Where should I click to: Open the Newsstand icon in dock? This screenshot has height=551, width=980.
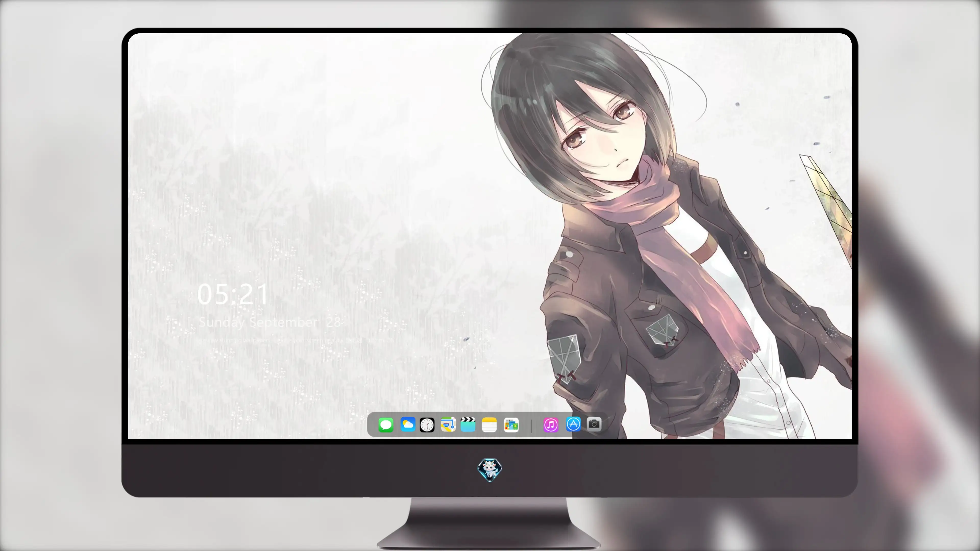[511, 425]
